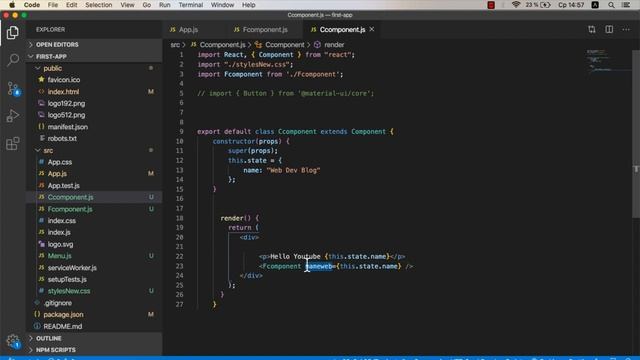This screenshot has height=360, width=640.
Task: Open the Go menu
Action: (147, 5)
